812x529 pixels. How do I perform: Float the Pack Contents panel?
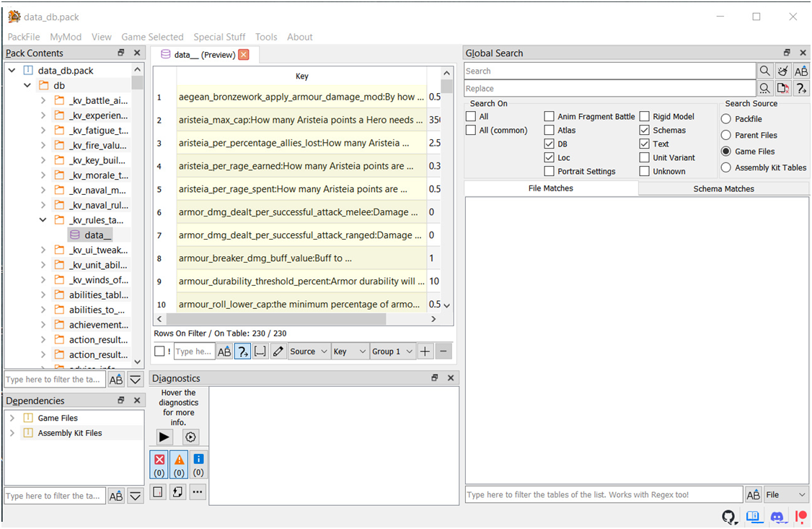121,53
